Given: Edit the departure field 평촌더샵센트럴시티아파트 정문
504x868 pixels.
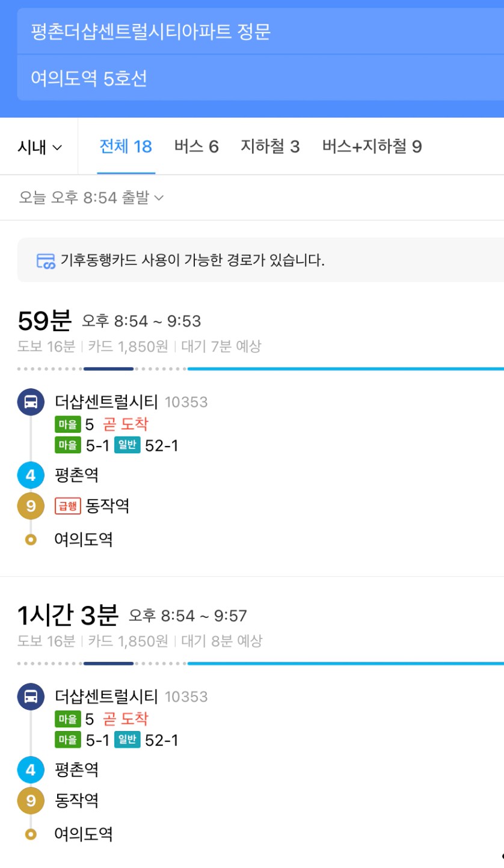Looking at the screenshot, I should [260, 31].
